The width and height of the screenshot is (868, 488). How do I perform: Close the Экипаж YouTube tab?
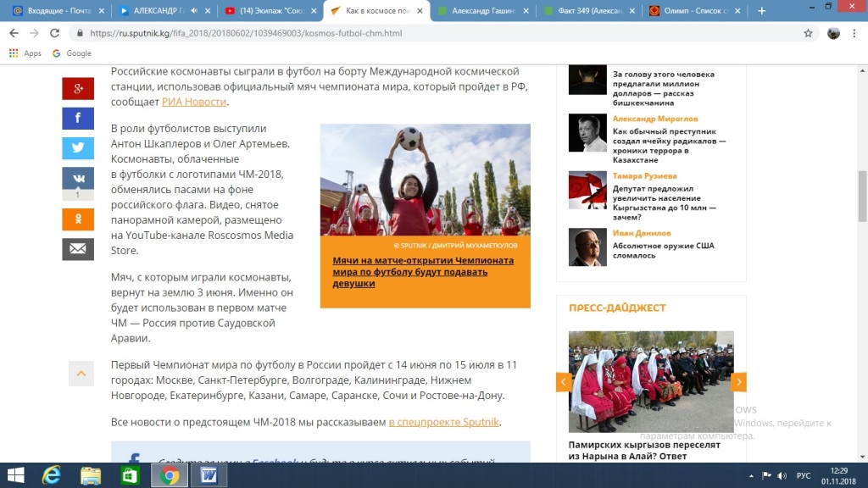coord(314,10)
